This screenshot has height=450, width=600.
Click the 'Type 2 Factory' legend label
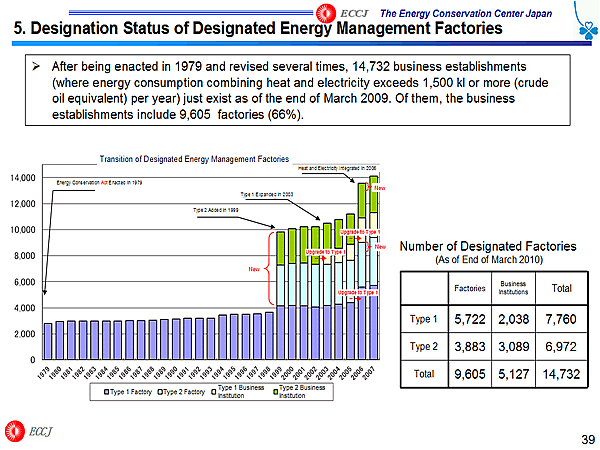184,392
